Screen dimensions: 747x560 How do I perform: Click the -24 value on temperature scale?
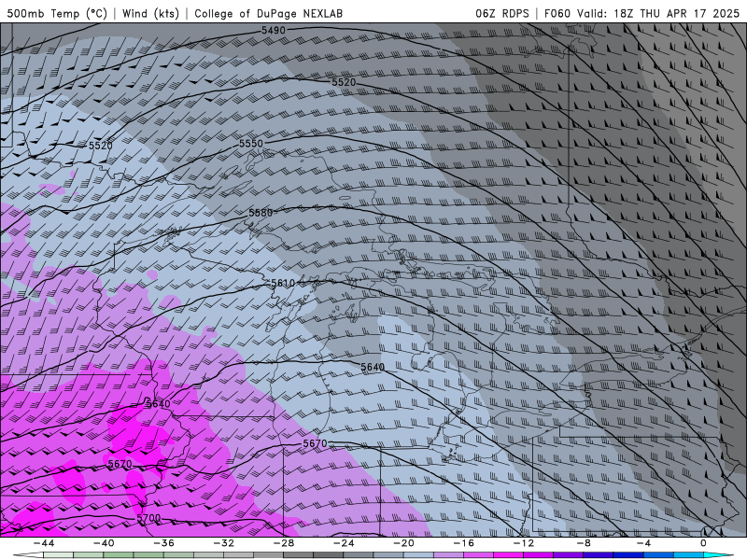click(x=344, y=543)
